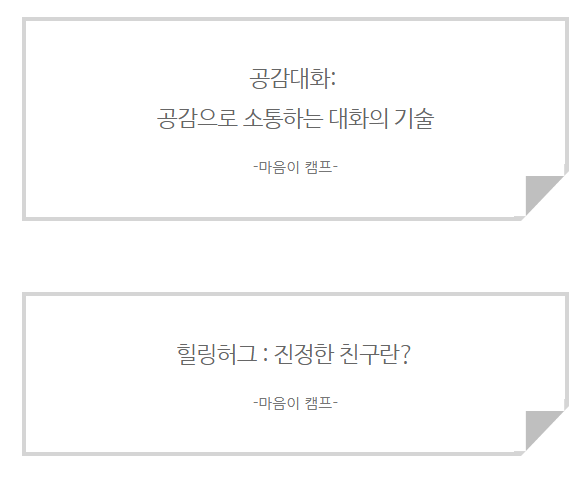Click the question mark after 친구란
The height and width of the screenshot is (477, 576).
(405, 354)
